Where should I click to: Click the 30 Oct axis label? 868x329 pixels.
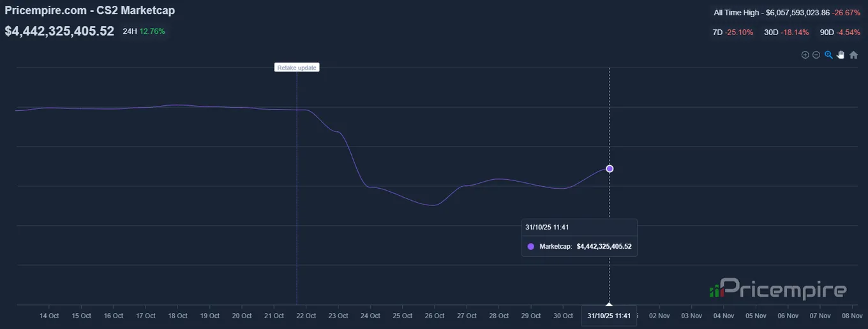coord(563,316)
